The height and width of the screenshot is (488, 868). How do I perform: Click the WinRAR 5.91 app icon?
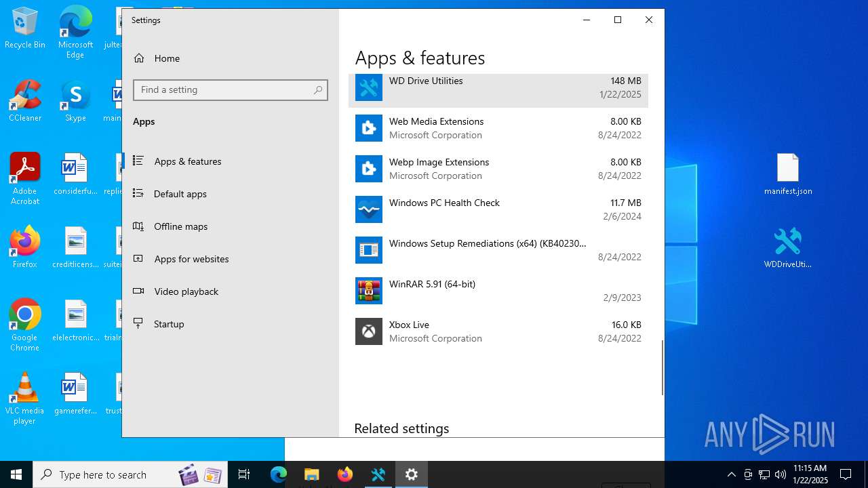[x=369, y=291]
